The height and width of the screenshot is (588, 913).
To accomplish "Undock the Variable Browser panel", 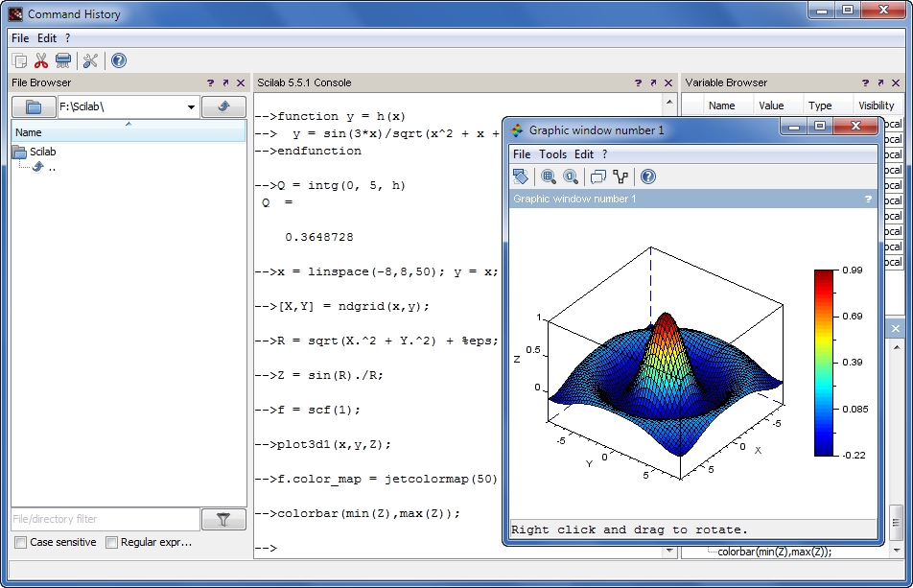I will coord(880,82).
